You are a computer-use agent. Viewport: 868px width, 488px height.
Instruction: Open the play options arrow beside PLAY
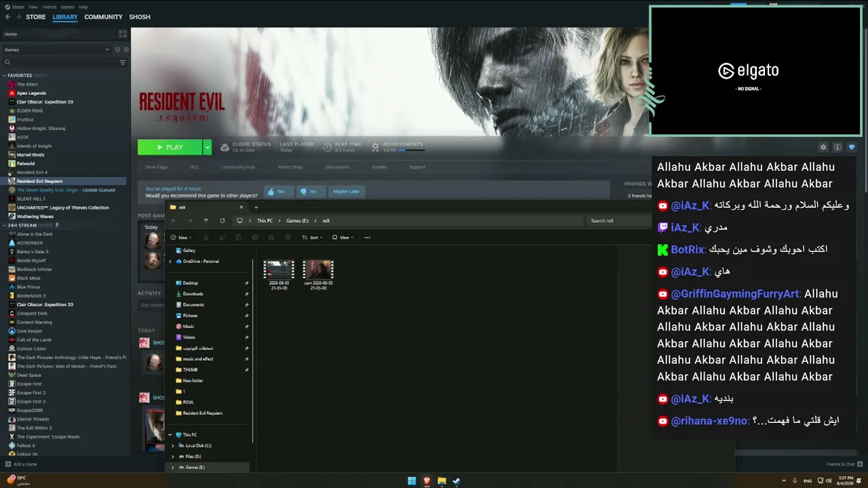[x=207, y=147]
